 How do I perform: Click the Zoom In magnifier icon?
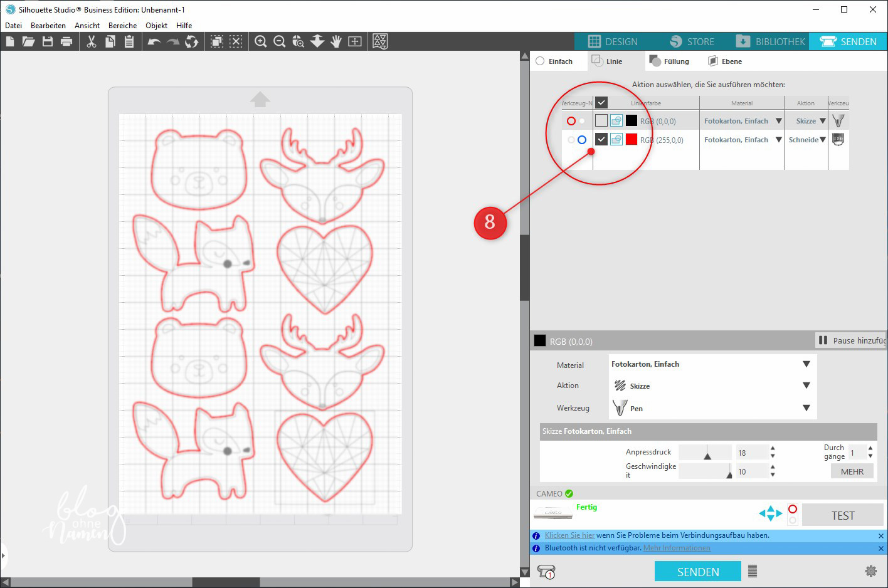261,41
